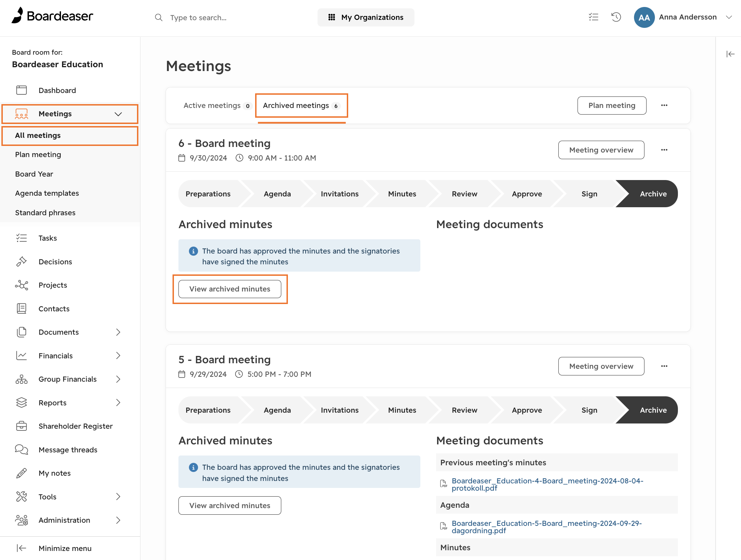The image size is (741, 560).
Task: Select the Sign step of meeting 5
Action: tap(589, 410)
